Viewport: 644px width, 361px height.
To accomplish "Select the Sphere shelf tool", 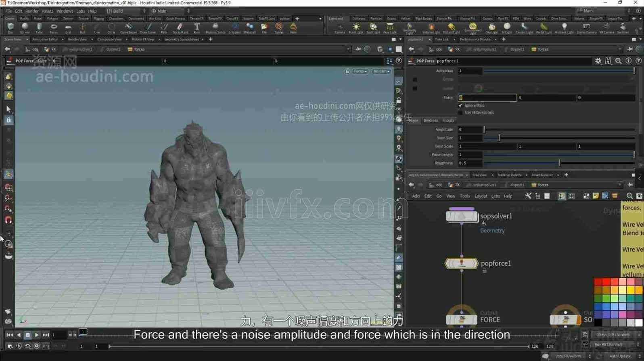I will point(25,28).
